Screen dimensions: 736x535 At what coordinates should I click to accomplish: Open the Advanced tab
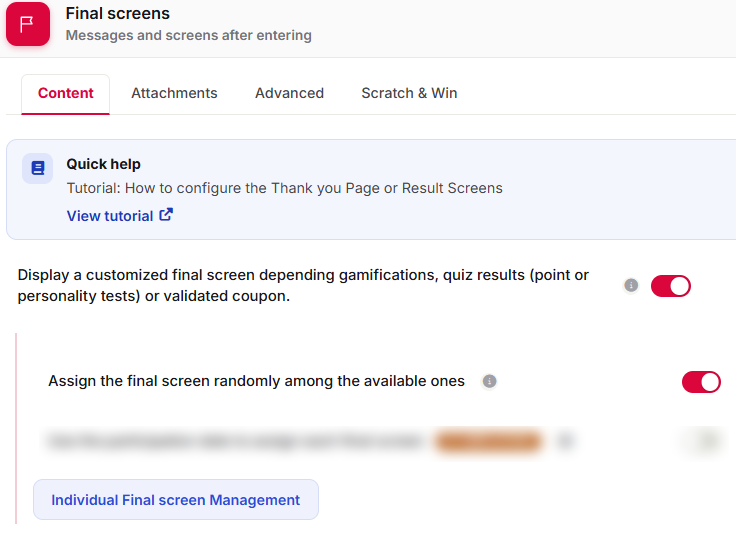click(x=289, y=93)
